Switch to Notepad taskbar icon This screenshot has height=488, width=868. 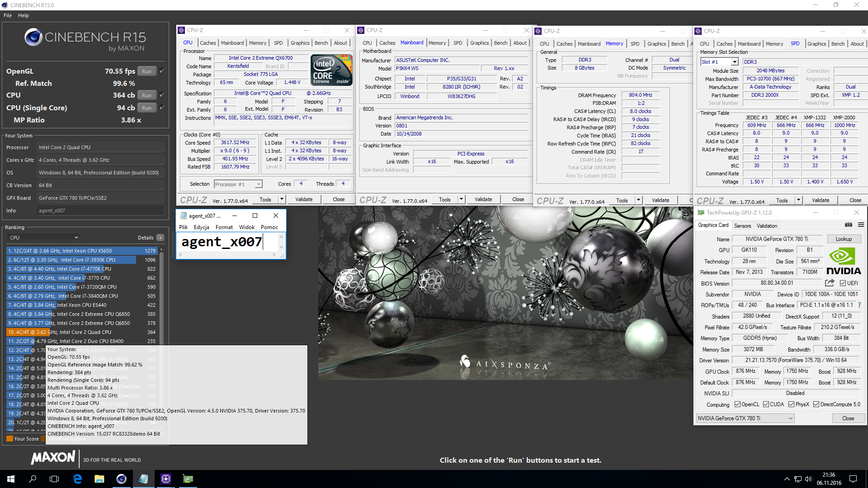point(144,479)
